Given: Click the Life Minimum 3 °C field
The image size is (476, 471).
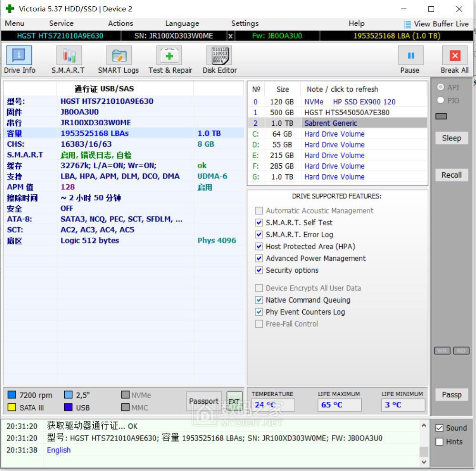Looking at the screenshot, I should click(403, 405).
